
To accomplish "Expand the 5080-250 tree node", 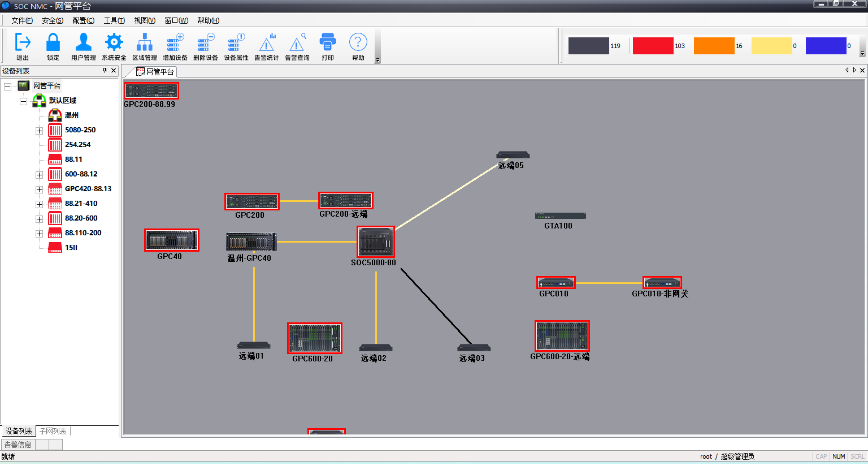I will (39, 131).
